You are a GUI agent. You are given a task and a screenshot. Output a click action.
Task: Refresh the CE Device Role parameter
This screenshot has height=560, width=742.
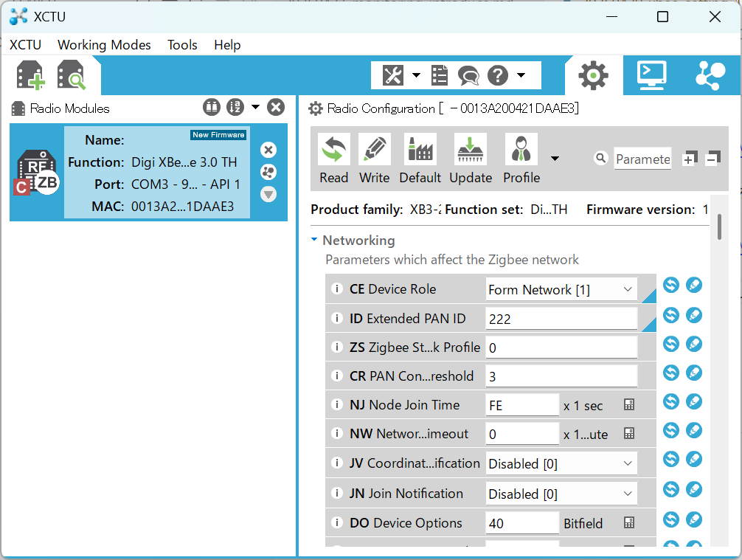point(671,285)
